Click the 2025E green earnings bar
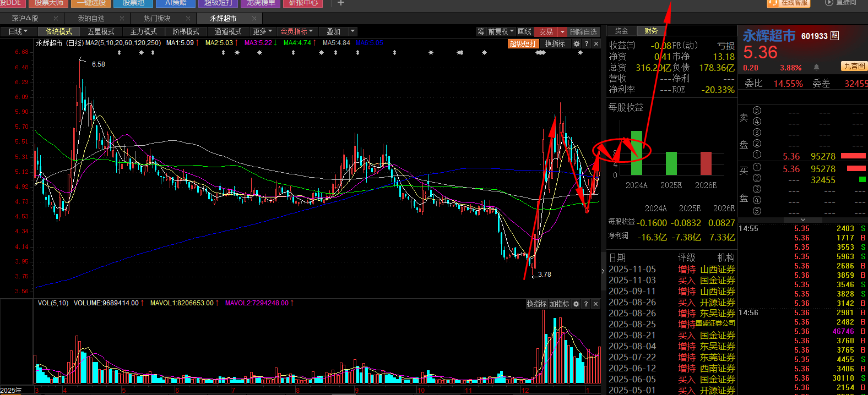This screenshot has height=395, width=868. point(671,163)
